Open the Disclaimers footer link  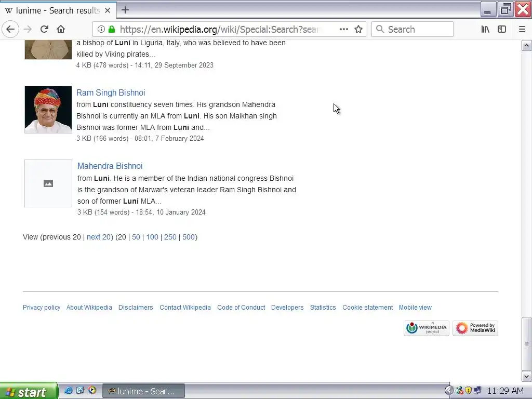[x=136, y=308]
